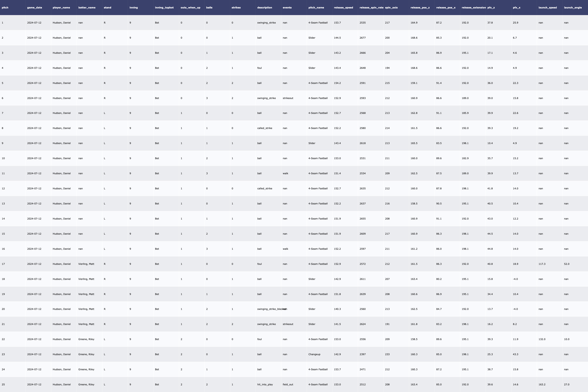
Task: Click the spin_axis column header
Action: tap(391, 7)
